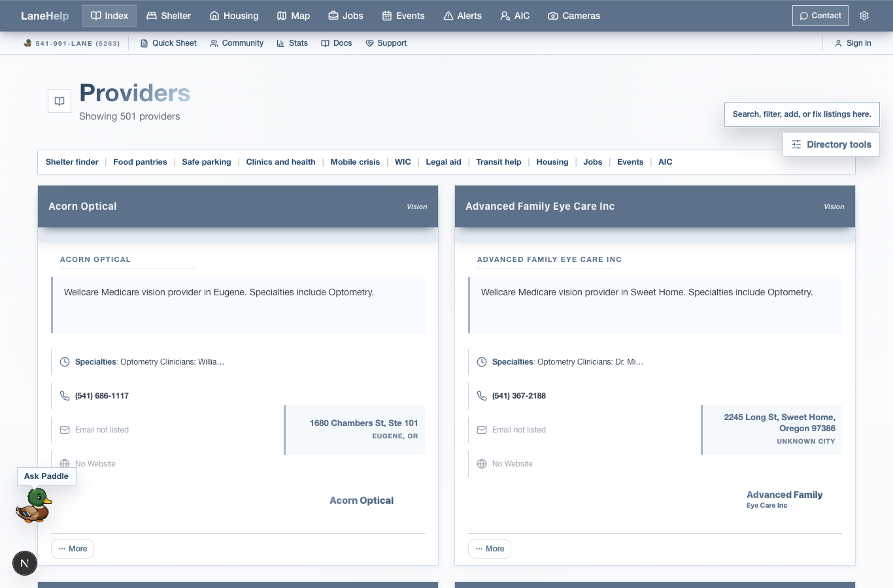Image resolution: width=893 pixels, height=588 pixels.
Task: Click phone icon in Acorn Optical card
Action: click(65, 396)
